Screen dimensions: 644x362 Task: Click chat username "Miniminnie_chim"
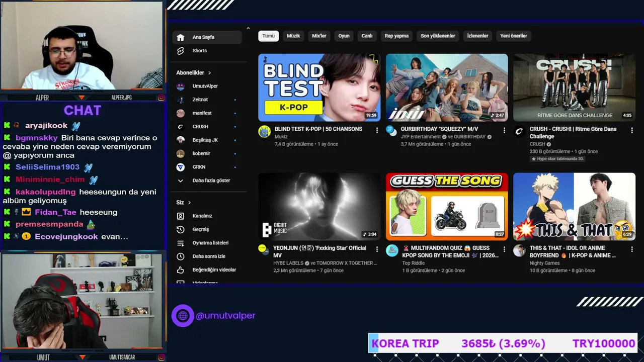pos(50,179)
